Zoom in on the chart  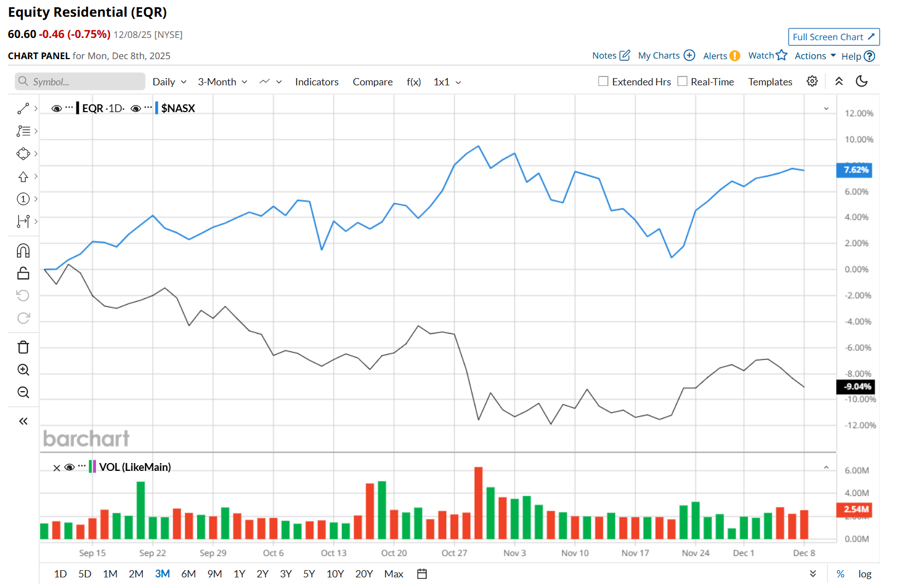23,370
